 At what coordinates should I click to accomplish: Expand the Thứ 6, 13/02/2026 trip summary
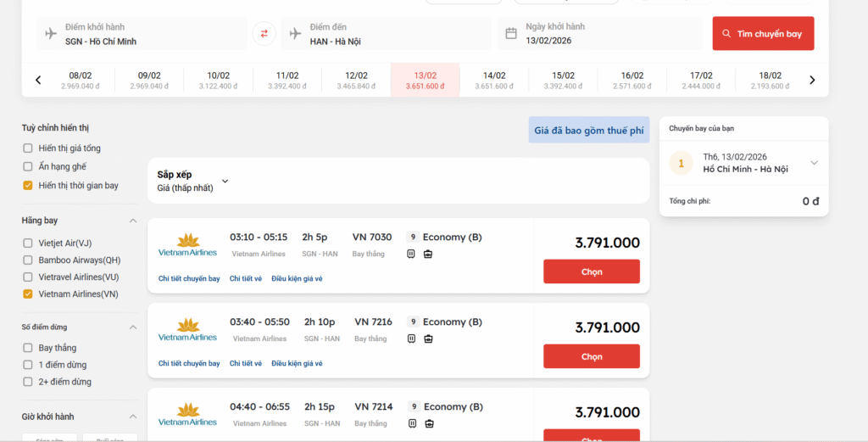point(814,163)
